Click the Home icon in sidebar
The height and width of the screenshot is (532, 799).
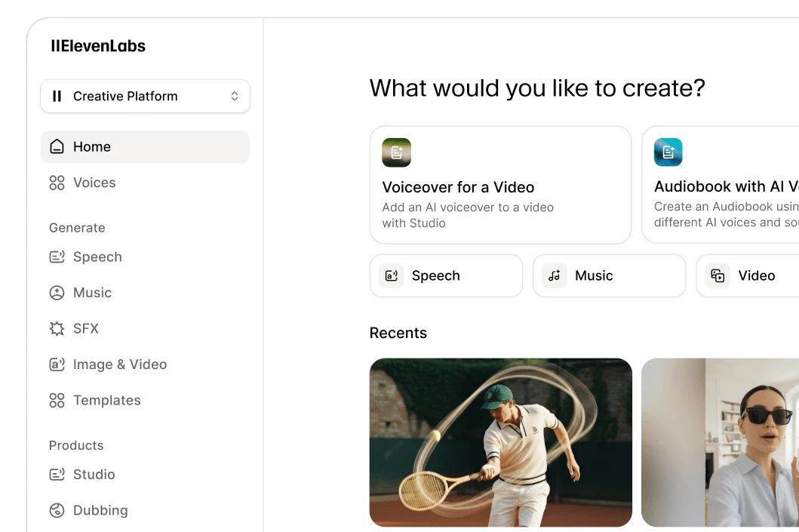pos(57,146)
